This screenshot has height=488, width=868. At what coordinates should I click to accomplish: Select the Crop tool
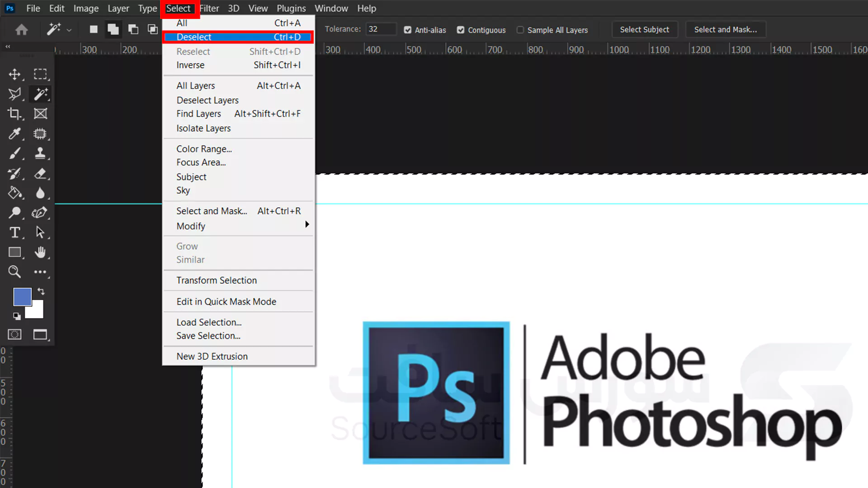[x=15, y=114]
